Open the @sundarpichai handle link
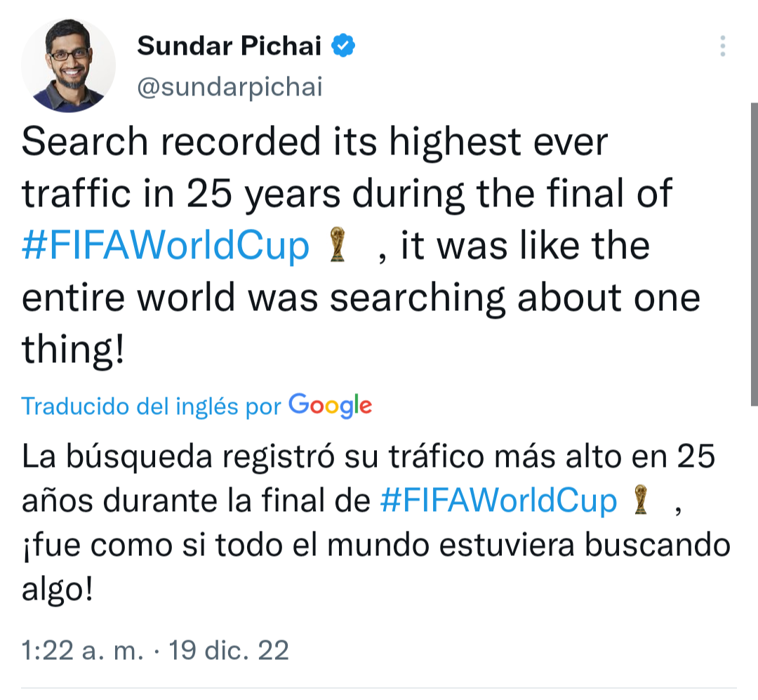This screenshot has height=700, width=758. pyautogui.click(x=230, y=87)
